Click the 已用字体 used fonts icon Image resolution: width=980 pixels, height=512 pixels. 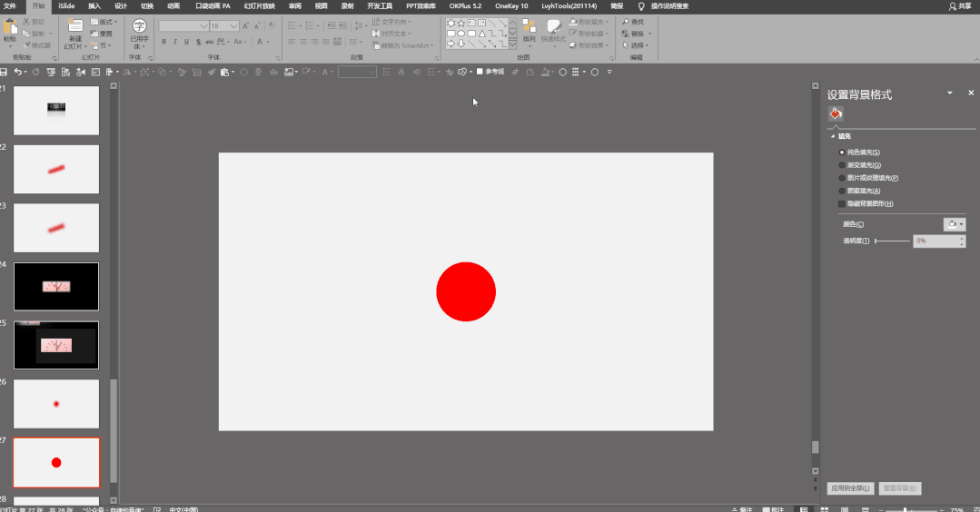coord(139,26)
